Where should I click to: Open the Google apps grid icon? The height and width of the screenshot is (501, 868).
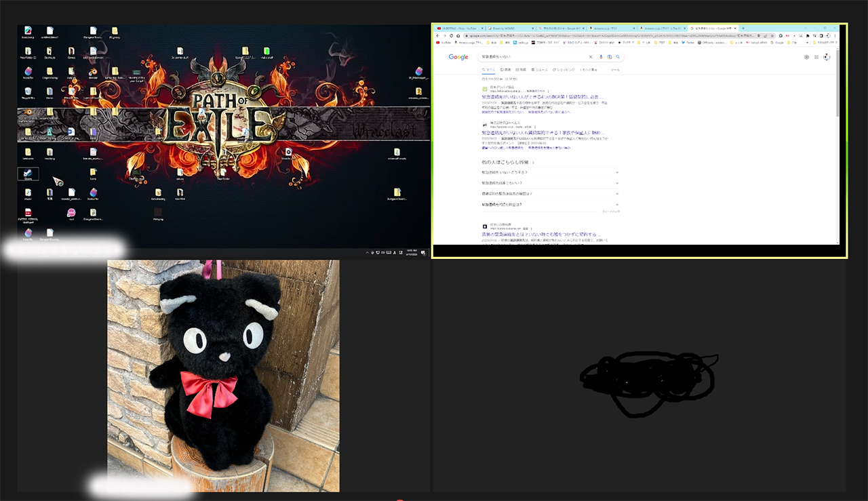(x=816, y=57)
